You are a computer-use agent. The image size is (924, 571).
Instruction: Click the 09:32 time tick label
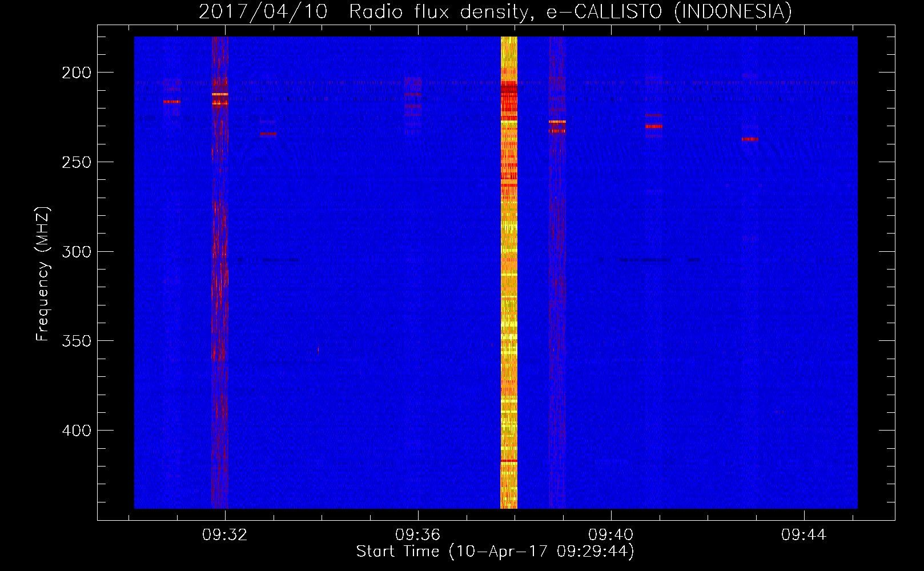tap(225, 535)
